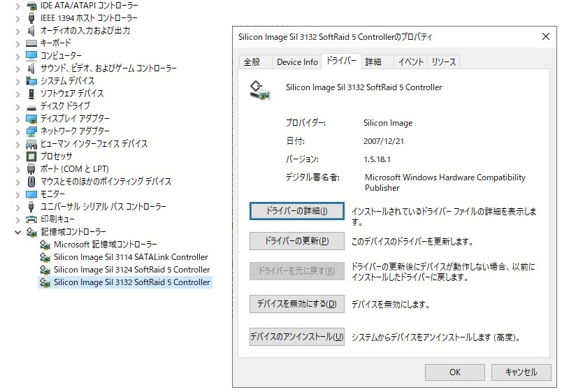Select the ポート (COM と LPT) label
The height and width of the screenshot is (392, 562).
pyautogui.click(x=75, y=169)
